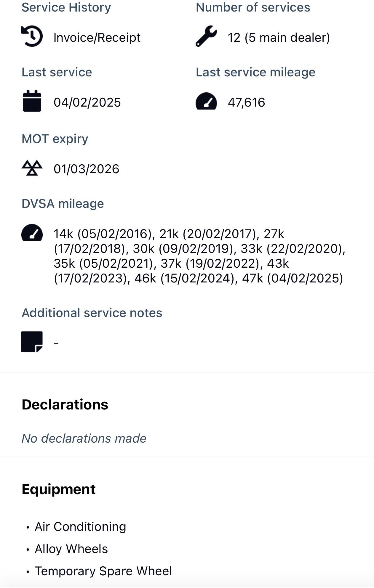Click the 12 (5 main dealer) text
The height and width of the screenshot is (588, 374).
coord(279,38)
